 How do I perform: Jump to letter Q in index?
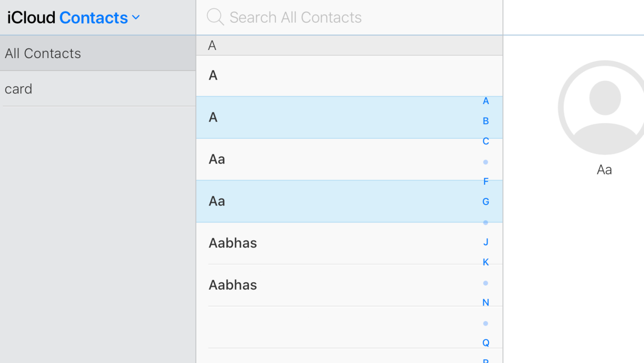486,343
